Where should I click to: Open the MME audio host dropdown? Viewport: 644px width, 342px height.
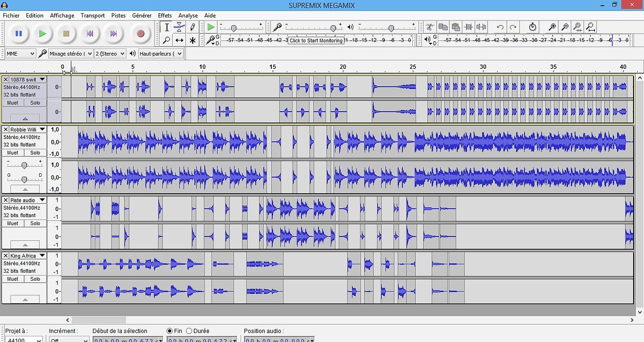[x=21, y=54]
